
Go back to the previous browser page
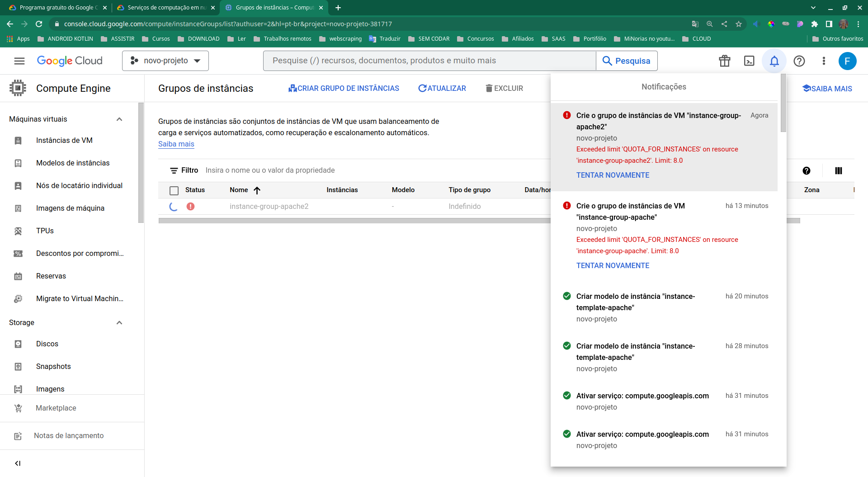10,24
